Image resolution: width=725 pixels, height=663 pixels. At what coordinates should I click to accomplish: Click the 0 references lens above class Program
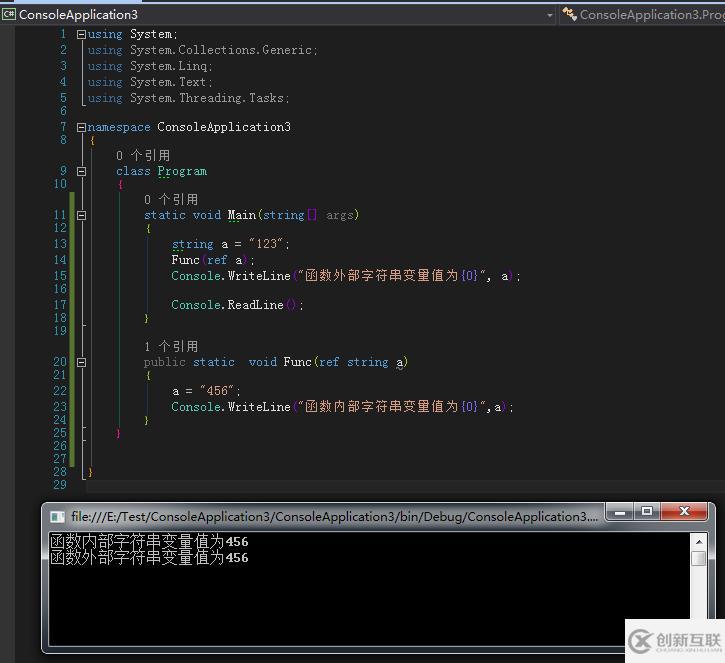[143, 155]
